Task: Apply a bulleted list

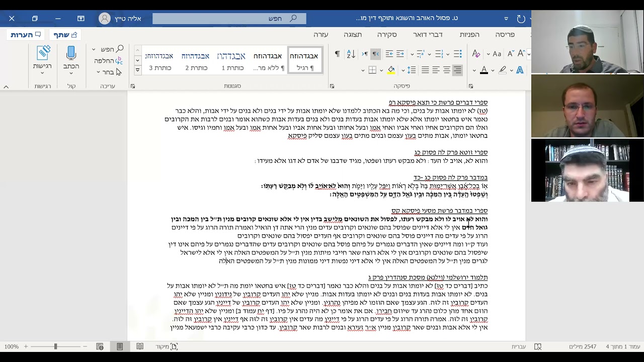Action: 457,54
